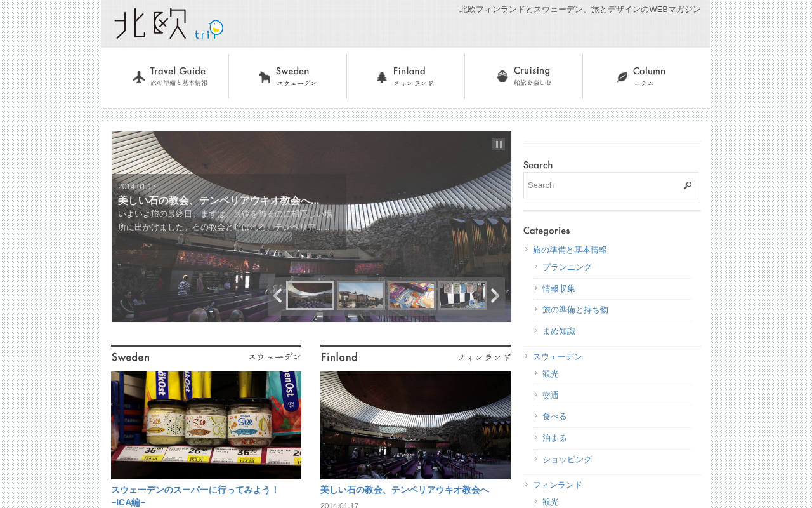Click the ship icon for Cruising

pyautogui.click(x=502, y=76)
